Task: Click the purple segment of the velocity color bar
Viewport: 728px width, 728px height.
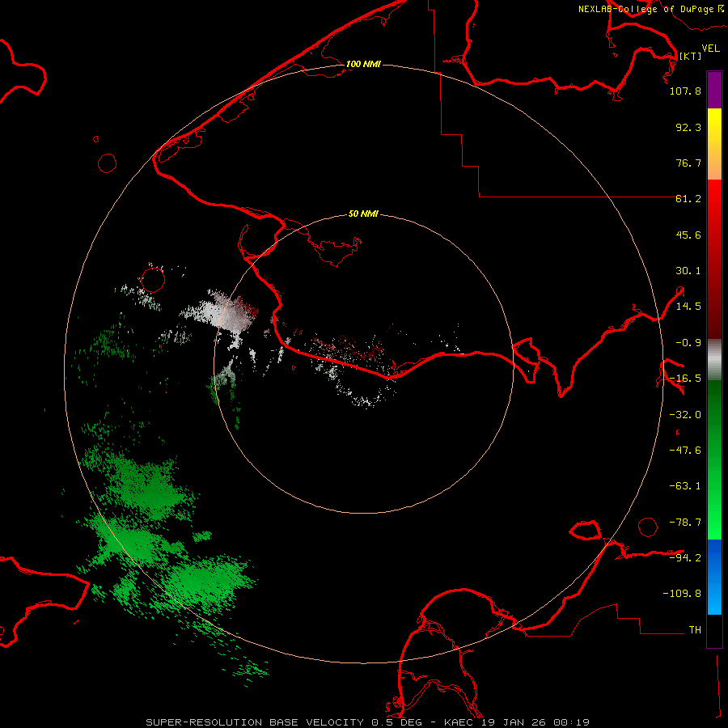Action: [x=714, y=90]
